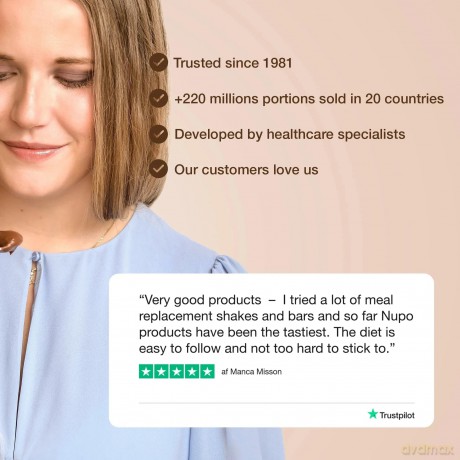Click the Trustpilot star logo icon
460x460 pixels.
[x=373, y=414]
